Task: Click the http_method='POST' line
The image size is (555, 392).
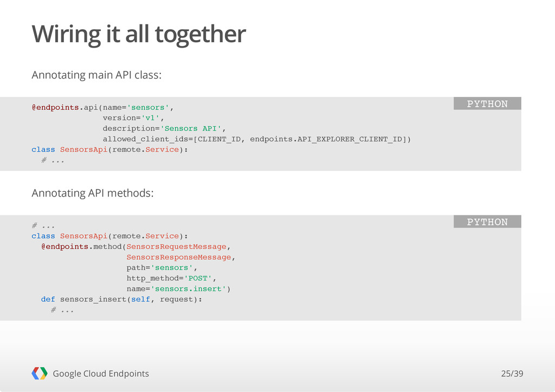Action: [171, 278]
